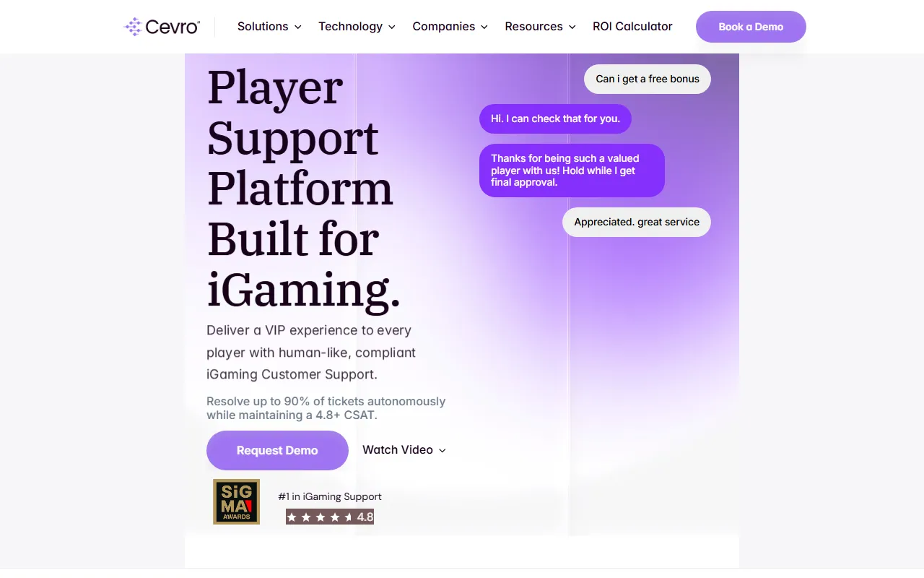
Task: Expand the Resources dropdown chevron
Action: click(x=572, y=27)
